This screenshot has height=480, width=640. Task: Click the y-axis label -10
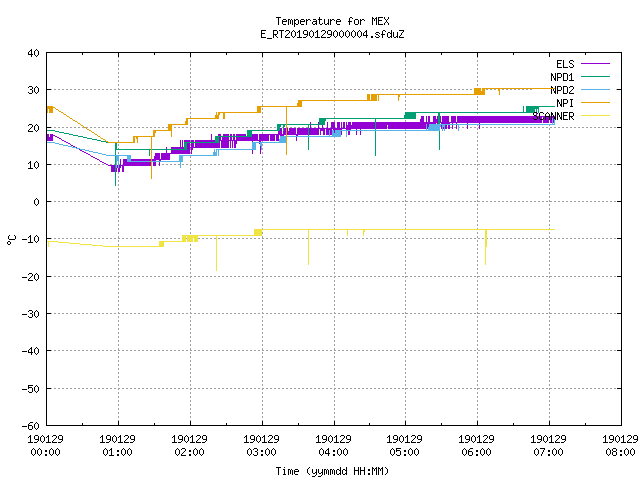pos(31,239)
